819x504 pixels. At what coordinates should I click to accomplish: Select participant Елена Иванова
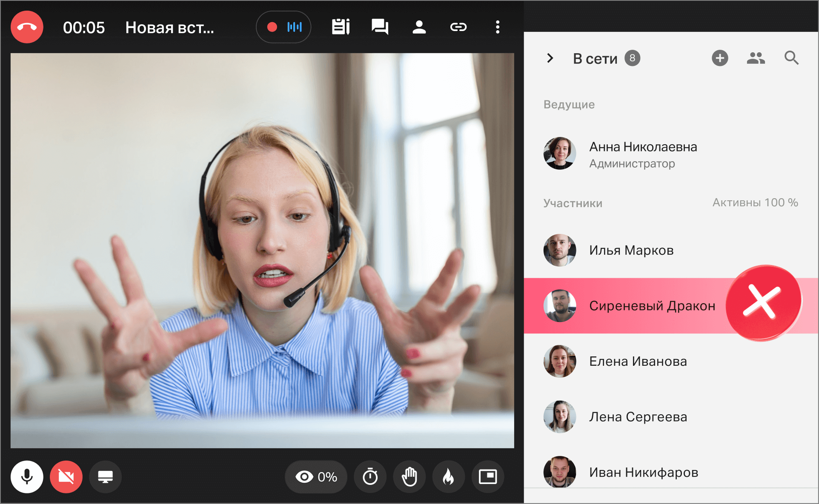(637, 362)
